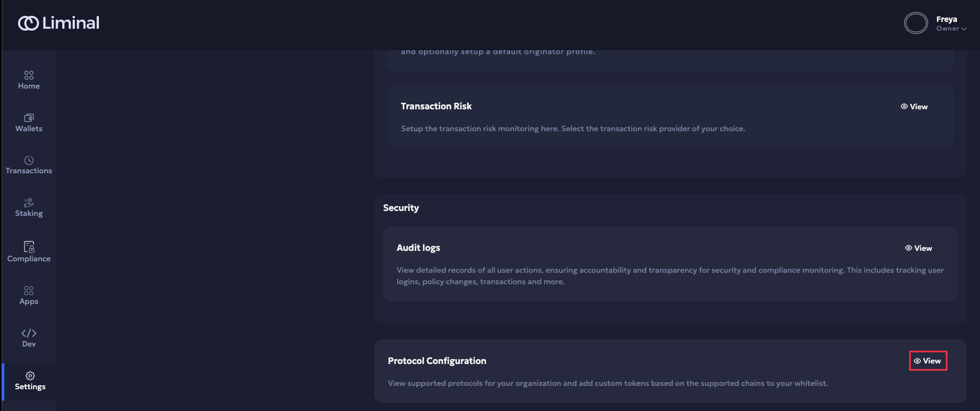Select the Settings gear icon

[30, 375]
